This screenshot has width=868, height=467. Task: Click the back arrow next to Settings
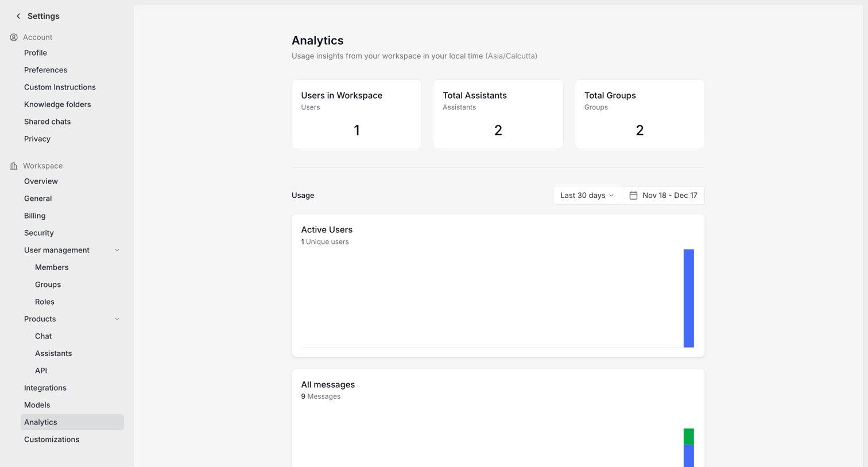pos(18,16)
